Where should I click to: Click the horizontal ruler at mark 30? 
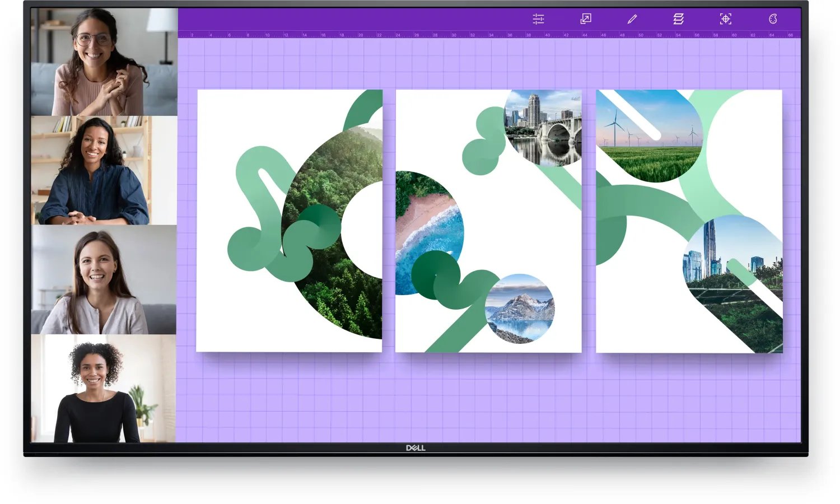[454, 35]
